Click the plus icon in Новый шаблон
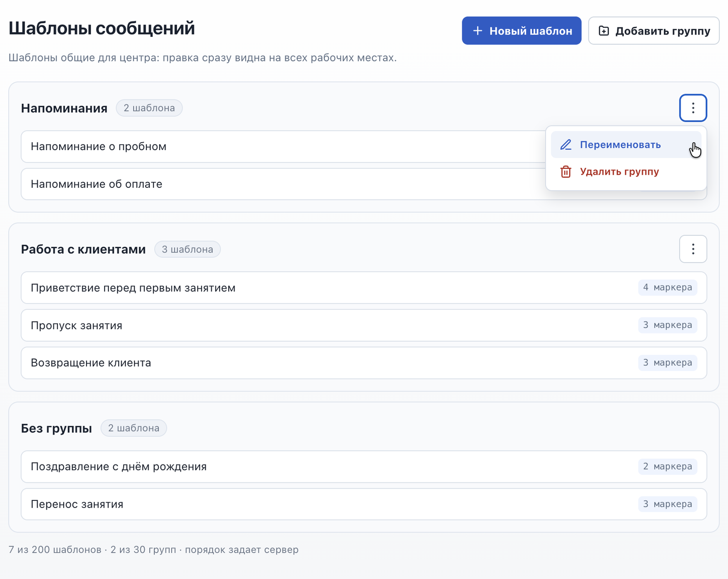728x579 pixels. click(x=477, y=31)
